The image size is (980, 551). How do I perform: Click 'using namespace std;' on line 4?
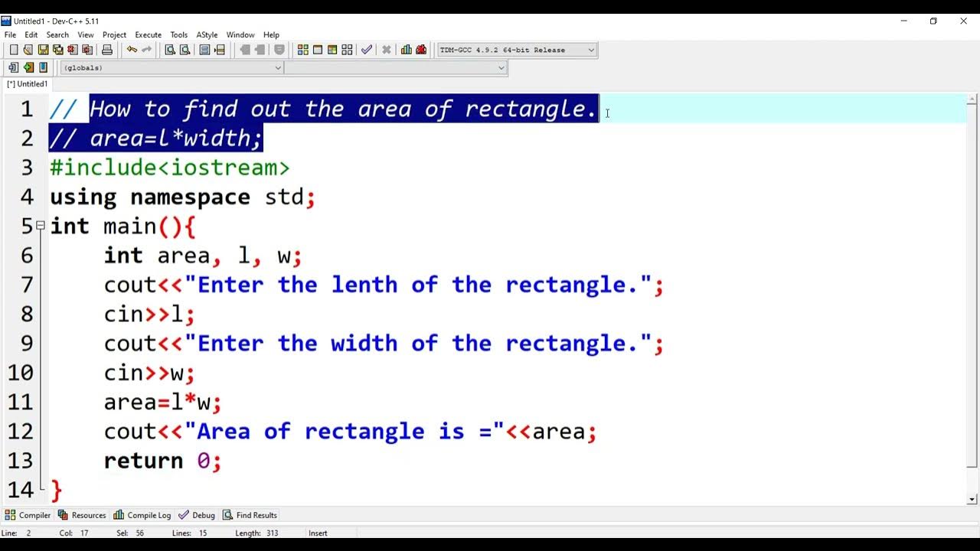pos(183,197)
